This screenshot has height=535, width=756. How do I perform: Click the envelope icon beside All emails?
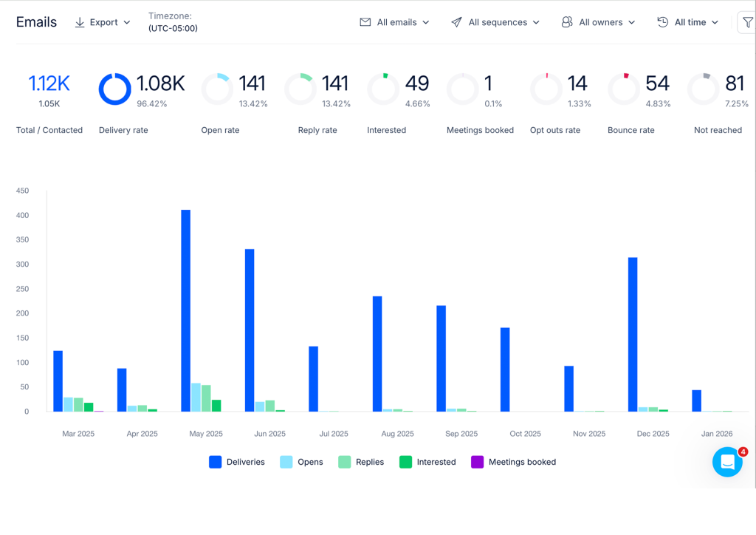365,22
